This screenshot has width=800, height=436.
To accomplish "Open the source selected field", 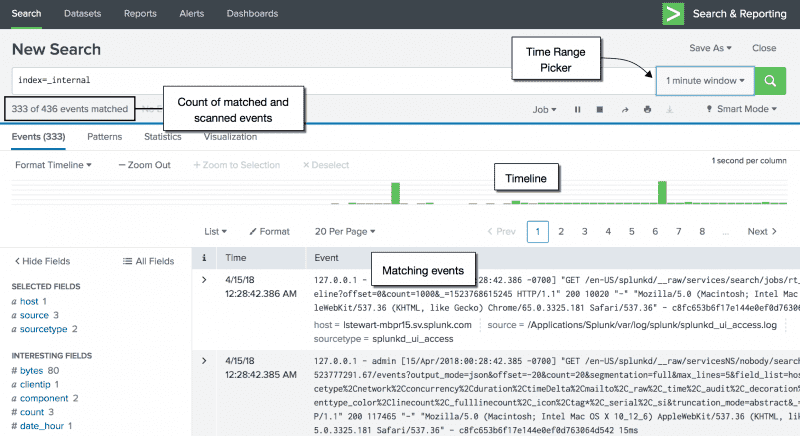I will pos(35,315).
